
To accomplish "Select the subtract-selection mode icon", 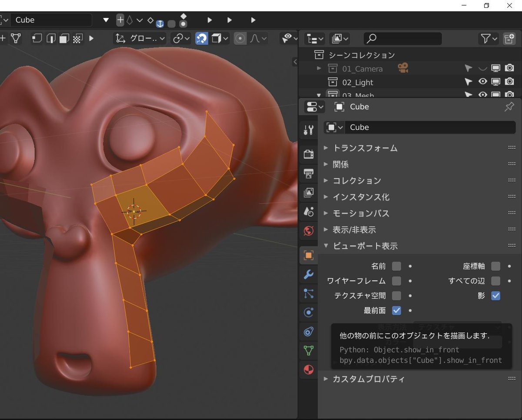I will [64, 38].
